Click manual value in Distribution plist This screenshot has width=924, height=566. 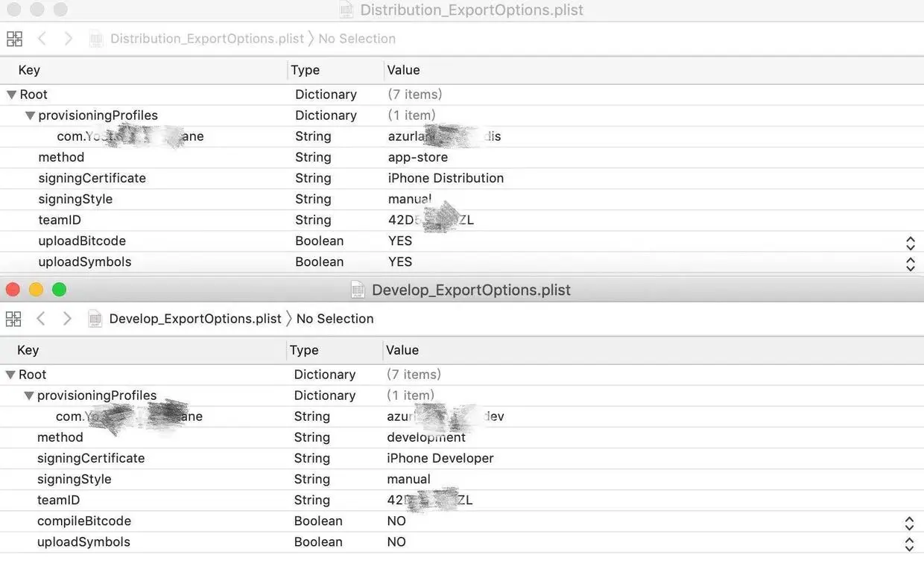click(410, 199)
